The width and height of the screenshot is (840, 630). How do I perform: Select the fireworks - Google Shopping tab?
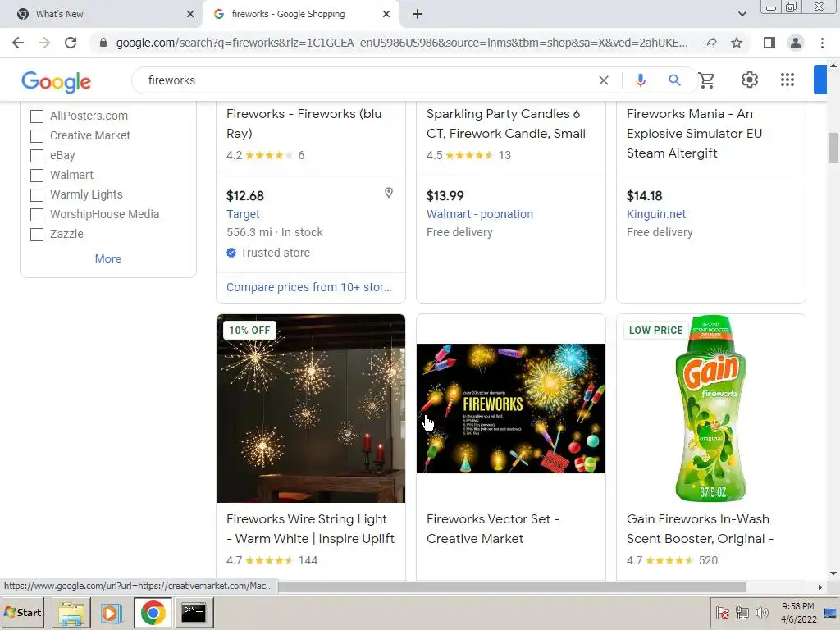pyautogui.click(x=300, y=14)
